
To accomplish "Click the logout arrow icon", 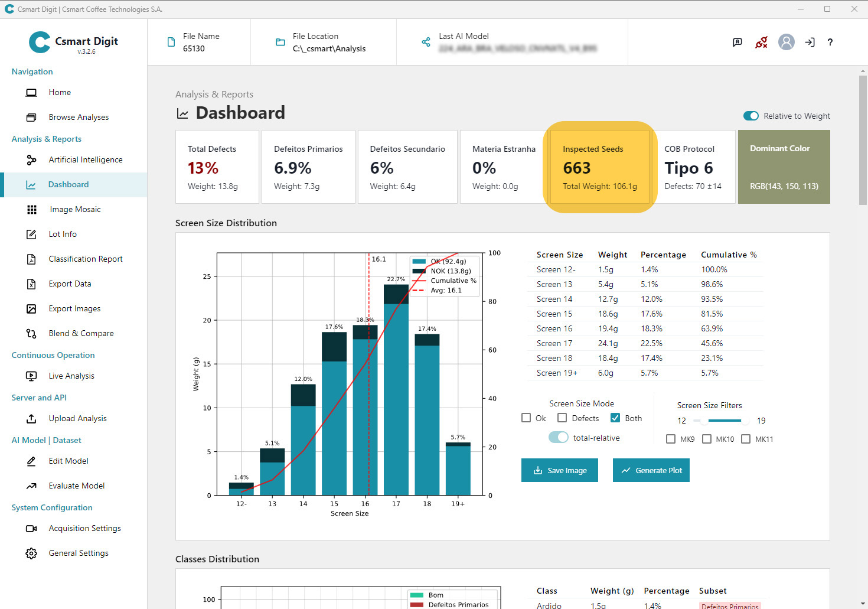I will coord(810,42).
